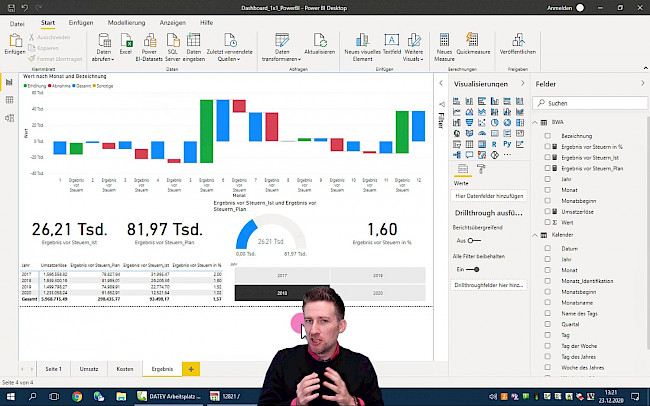Image resolution: width=650 pixels, height=406 pixels.
Task: Add a new page with plus button
Action: (191, 369)
